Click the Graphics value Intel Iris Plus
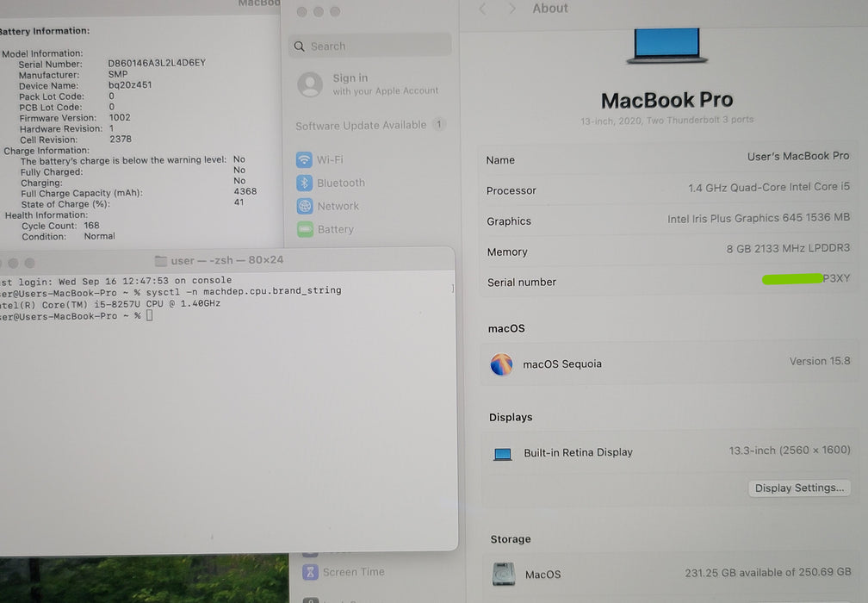Screen dimensions: 868x603 pos(759,218)
